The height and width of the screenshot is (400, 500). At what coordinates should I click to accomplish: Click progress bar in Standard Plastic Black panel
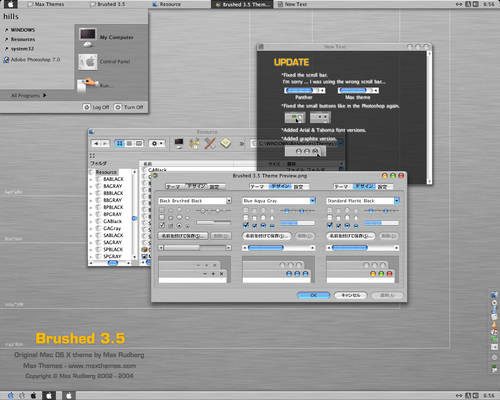(x=382, y=223)
